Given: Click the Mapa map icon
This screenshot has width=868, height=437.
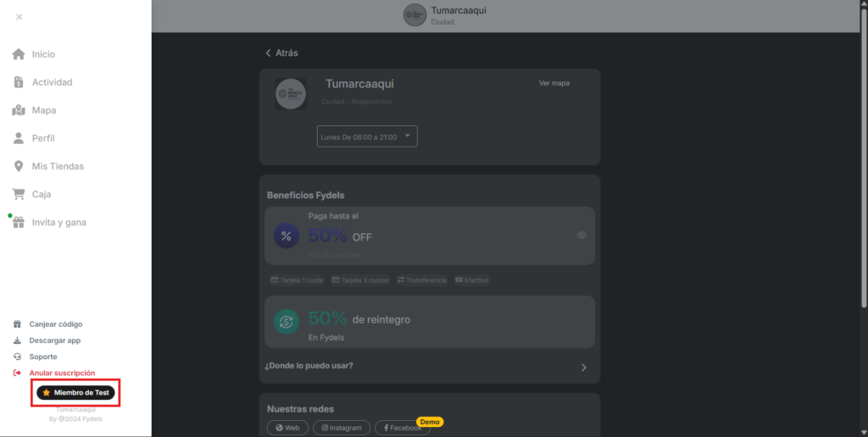Looking at the screenshot, I should 19,110.
